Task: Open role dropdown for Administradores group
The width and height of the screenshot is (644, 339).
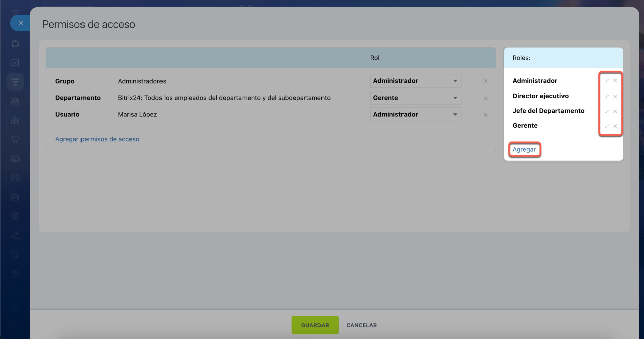Action: (x=416, y=81)
